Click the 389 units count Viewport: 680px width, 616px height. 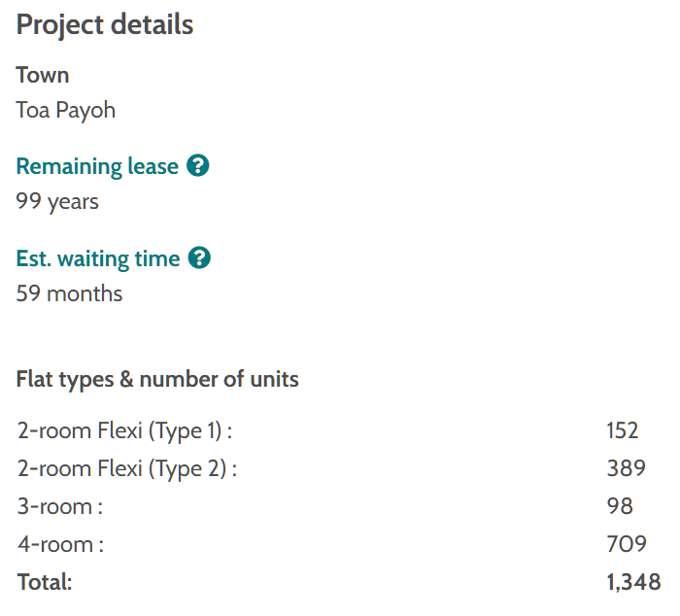coord(626,468)
